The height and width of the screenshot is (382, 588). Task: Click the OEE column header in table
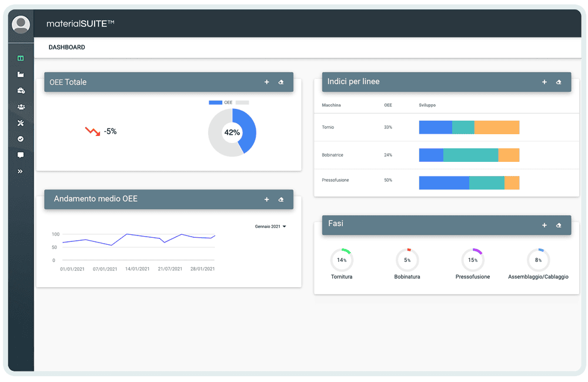click(x=387, y=105)
